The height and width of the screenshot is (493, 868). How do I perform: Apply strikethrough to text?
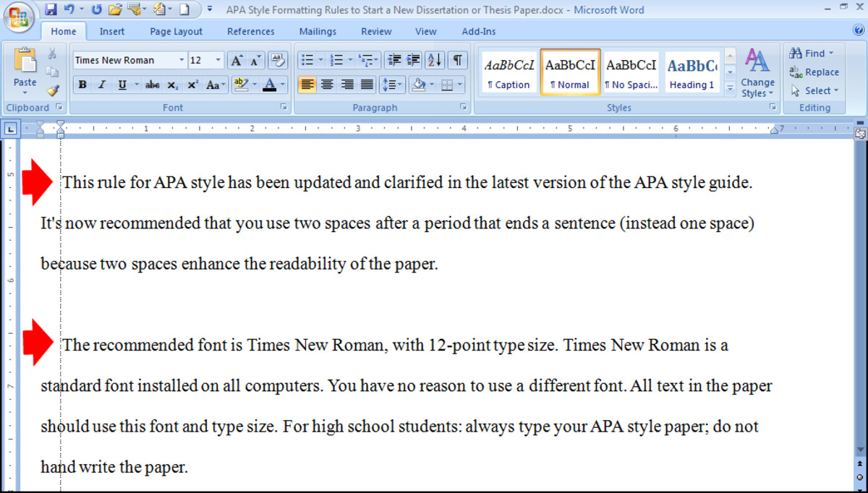pyautogui.click(x=152, y=85)
